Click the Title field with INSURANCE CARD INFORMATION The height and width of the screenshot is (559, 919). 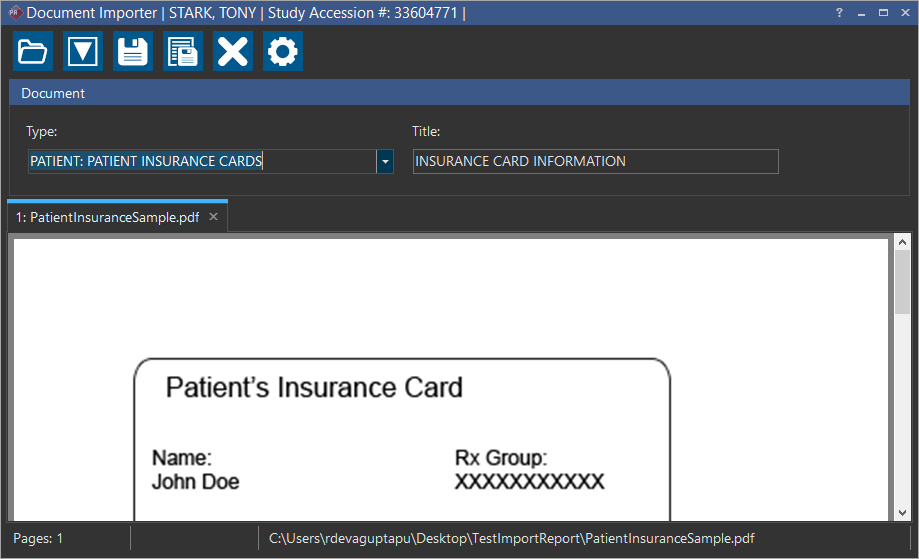595,162
